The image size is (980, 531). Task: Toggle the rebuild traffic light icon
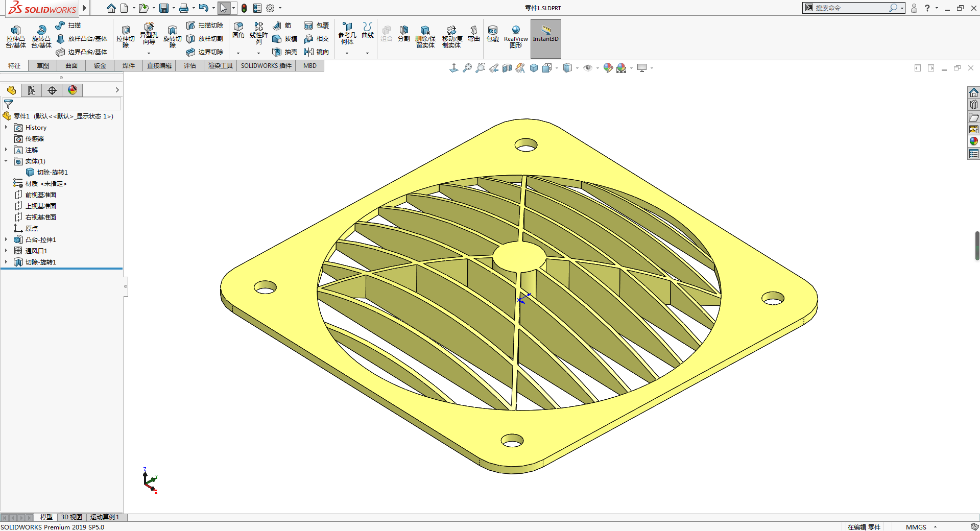pos(244,8)
